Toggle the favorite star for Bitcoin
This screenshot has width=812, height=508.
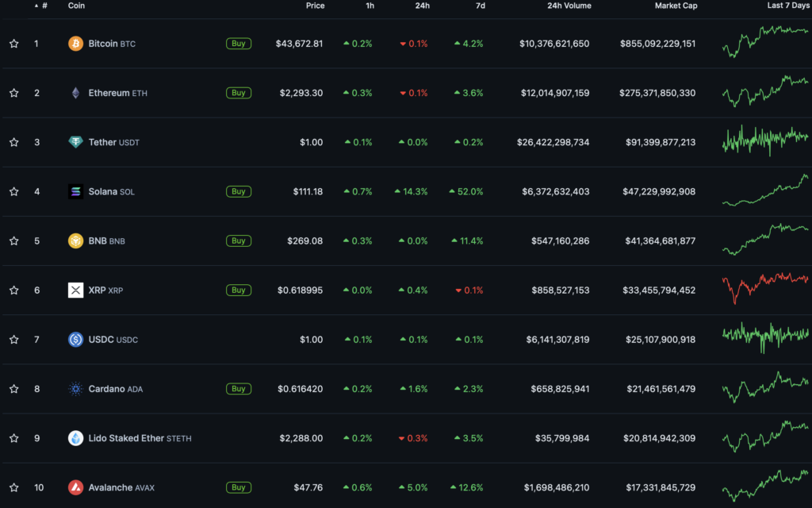(x=13, y=44)
